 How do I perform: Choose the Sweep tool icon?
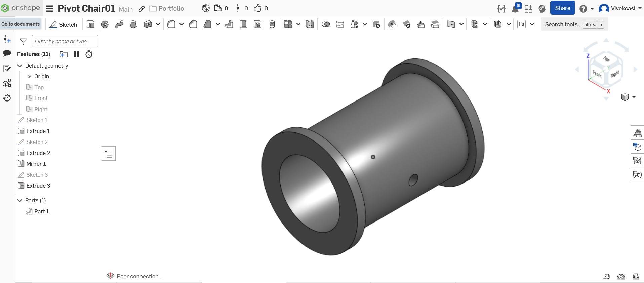[119, 24]
